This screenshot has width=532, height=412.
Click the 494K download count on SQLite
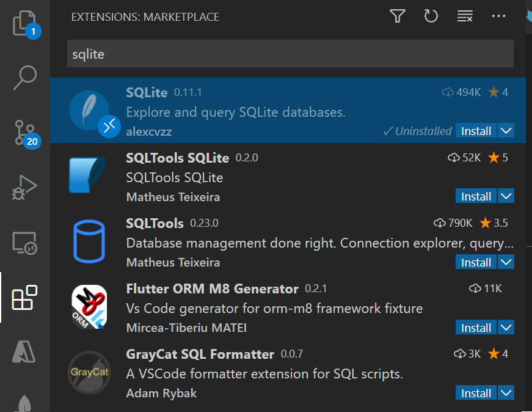click(x=461, y=92)
